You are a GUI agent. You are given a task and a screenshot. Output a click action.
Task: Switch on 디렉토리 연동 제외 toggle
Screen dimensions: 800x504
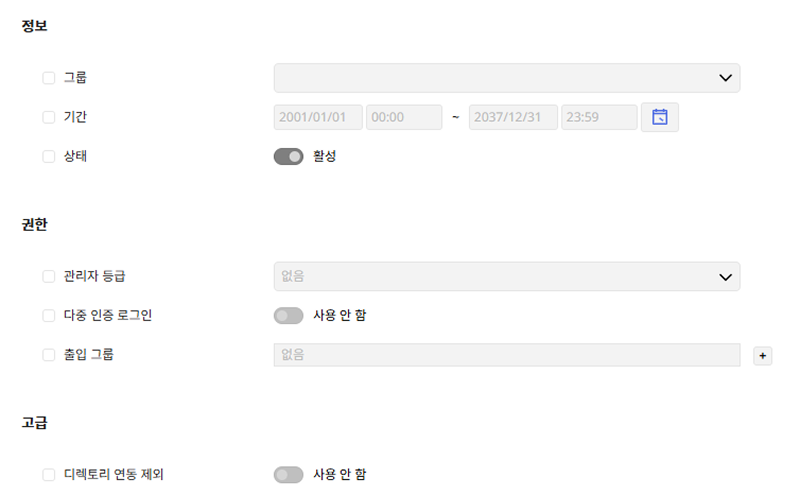(288, 474)
